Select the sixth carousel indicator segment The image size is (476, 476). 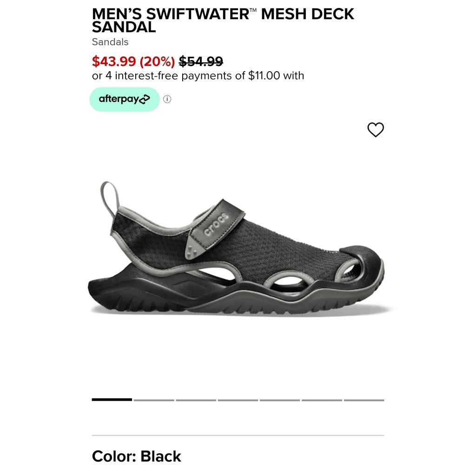point(322,400)
